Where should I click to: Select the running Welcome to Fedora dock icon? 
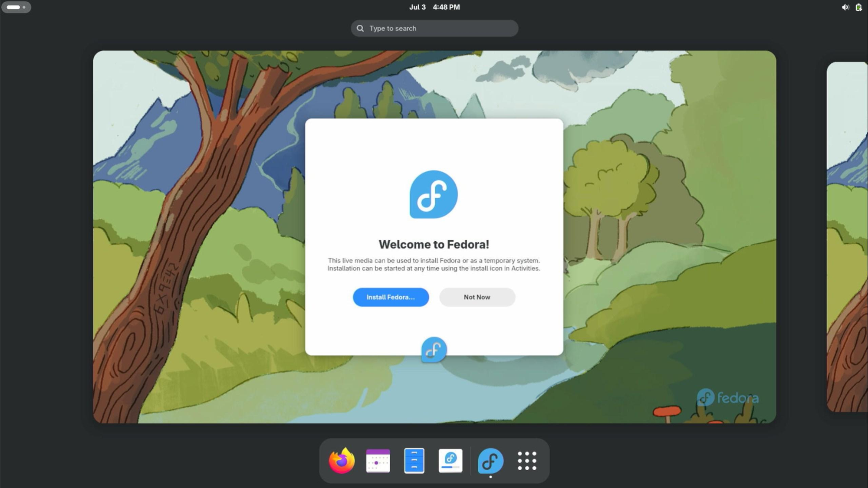click(x=490, y=461)
